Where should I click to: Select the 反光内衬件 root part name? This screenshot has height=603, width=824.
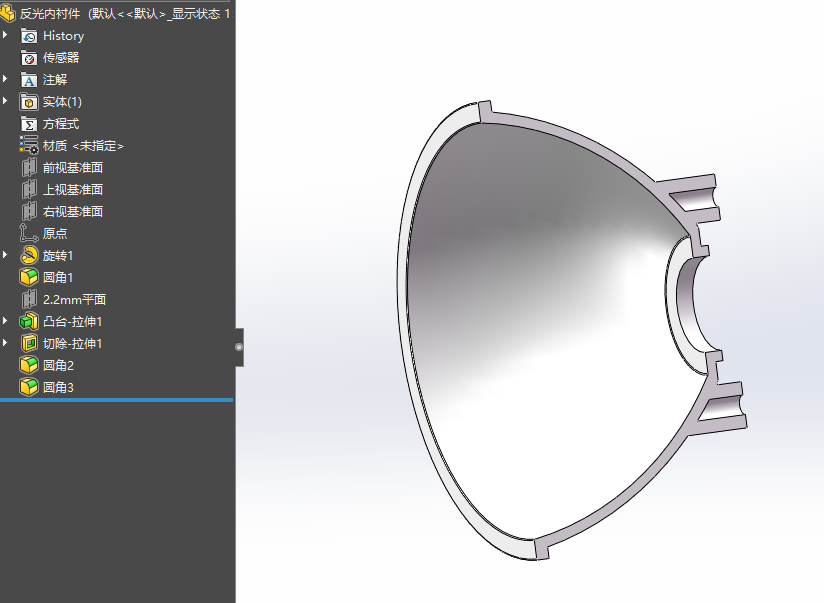pos(50,14)
